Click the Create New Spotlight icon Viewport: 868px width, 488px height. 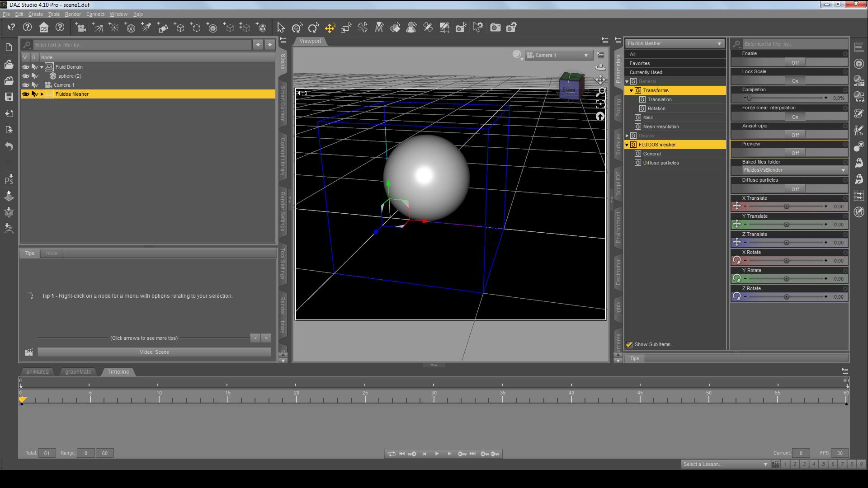click(146, 28)
